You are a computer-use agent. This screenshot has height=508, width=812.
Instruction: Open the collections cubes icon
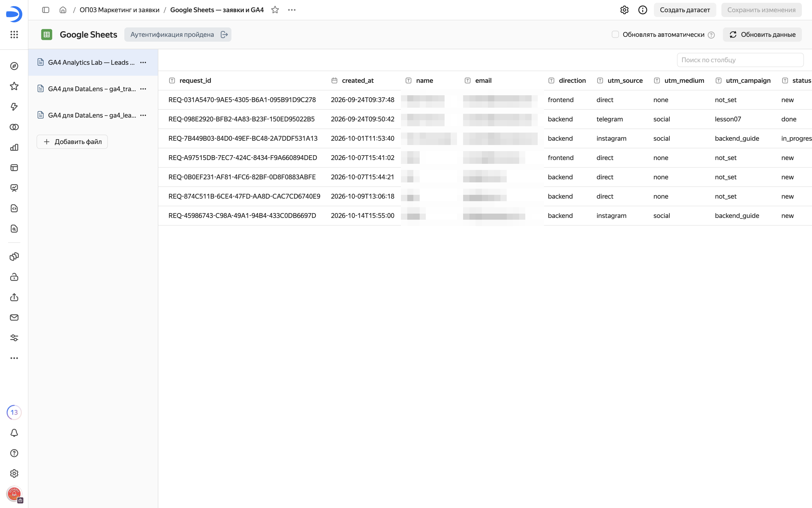tap(14, 257)
